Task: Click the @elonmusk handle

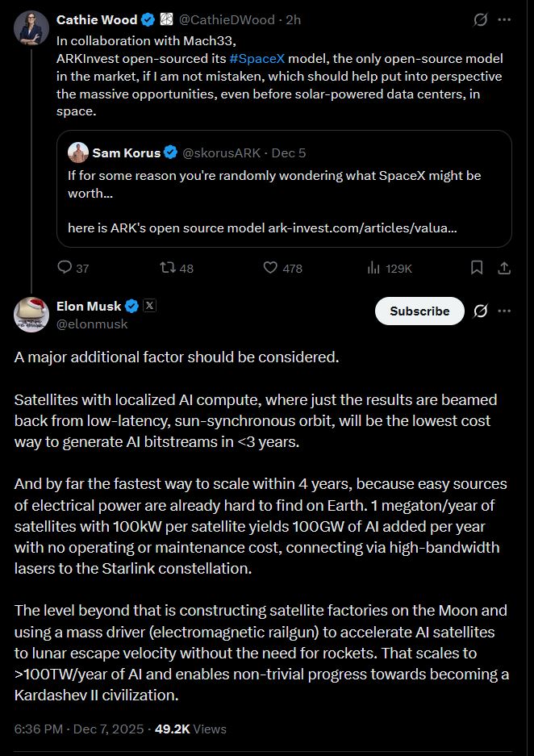Action: tap(92, 324)
